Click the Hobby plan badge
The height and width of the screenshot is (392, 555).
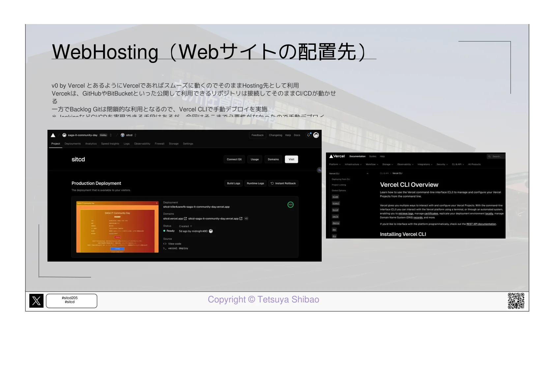(x=103, y=135)
